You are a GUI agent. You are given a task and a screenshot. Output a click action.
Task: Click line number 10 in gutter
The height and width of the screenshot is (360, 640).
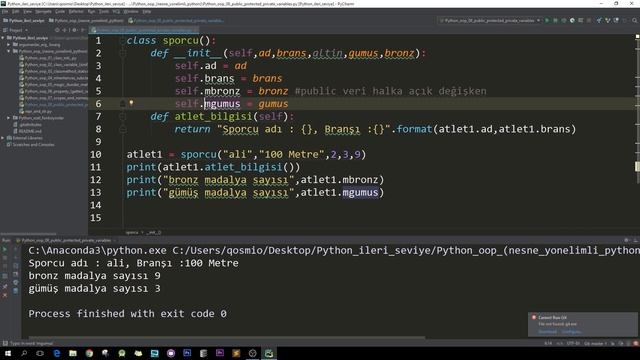click(96, 154)
